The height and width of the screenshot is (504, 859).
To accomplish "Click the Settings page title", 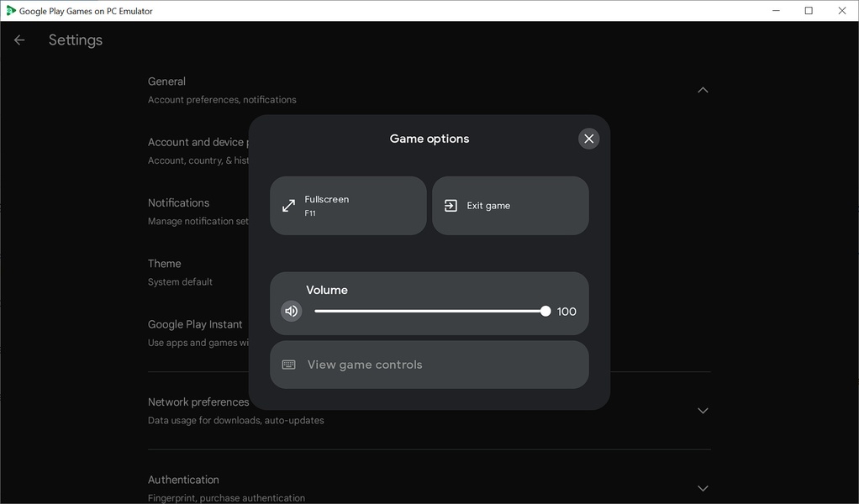I will [x=76, y=40].
